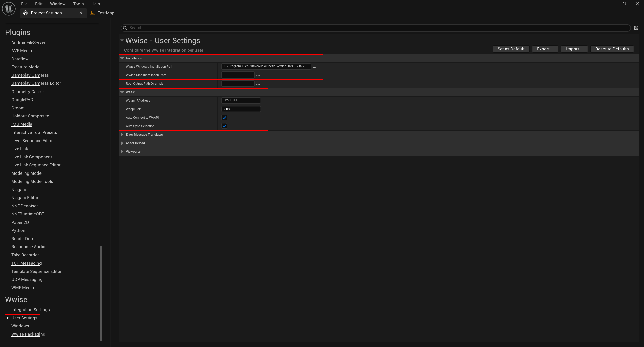The image size is (644, 347).
Task: Open Level Sequence Editor settings
Action: (32, 141)
